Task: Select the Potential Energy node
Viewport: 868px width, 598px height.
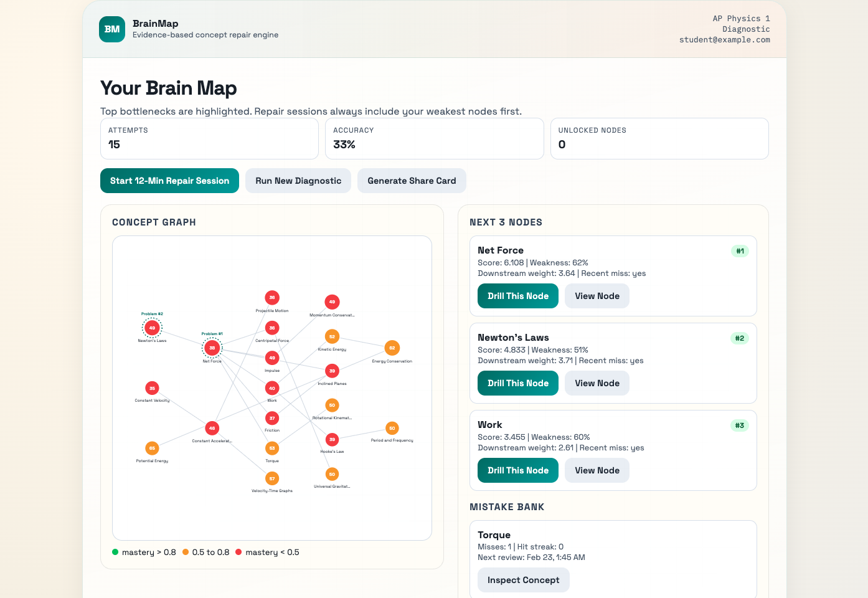Action: [152, 447]
